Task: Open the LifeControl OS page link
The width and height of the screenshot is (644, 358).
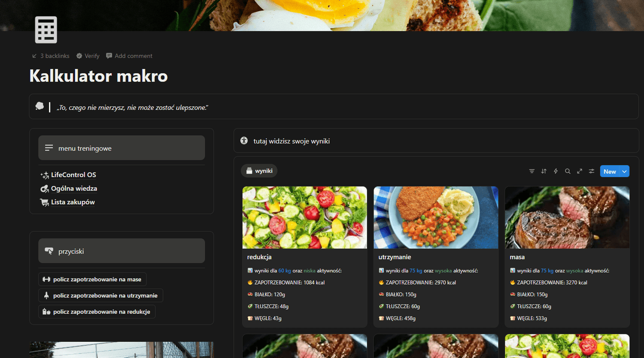Action: [73, 175]
